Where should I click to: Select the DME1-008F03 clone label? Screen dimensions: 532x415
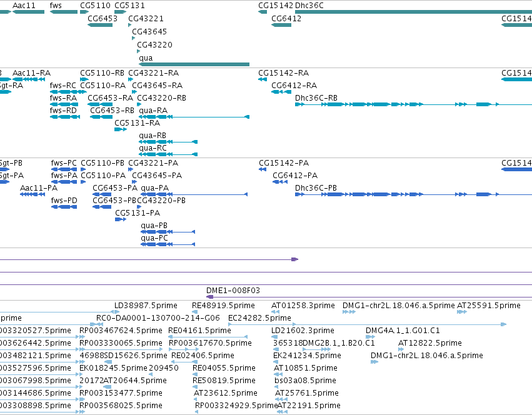pyautogui.click(x=233, y=291)
